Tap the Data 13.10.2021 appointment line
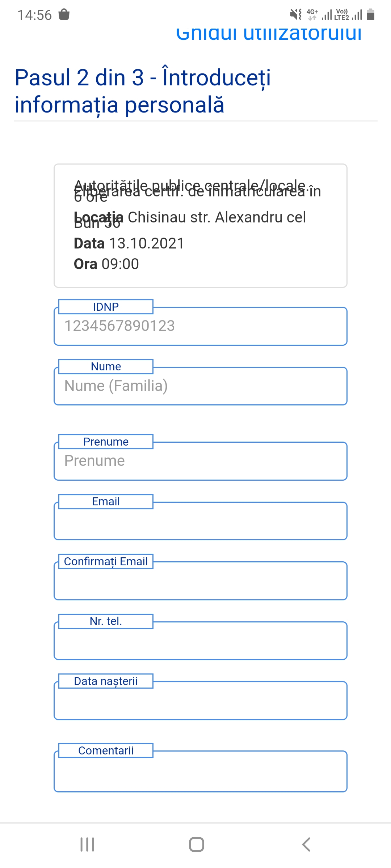Viewport: 391px width, 868px height. (129, 243)
